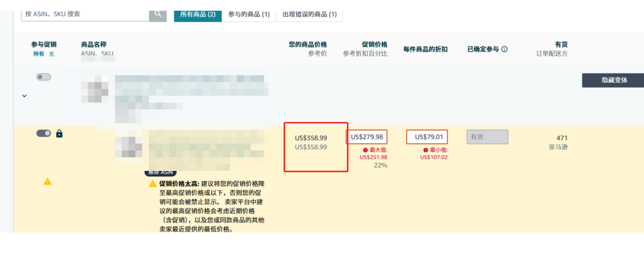
Task: Click the yellow warning triangle in left column
Action: 47,182
